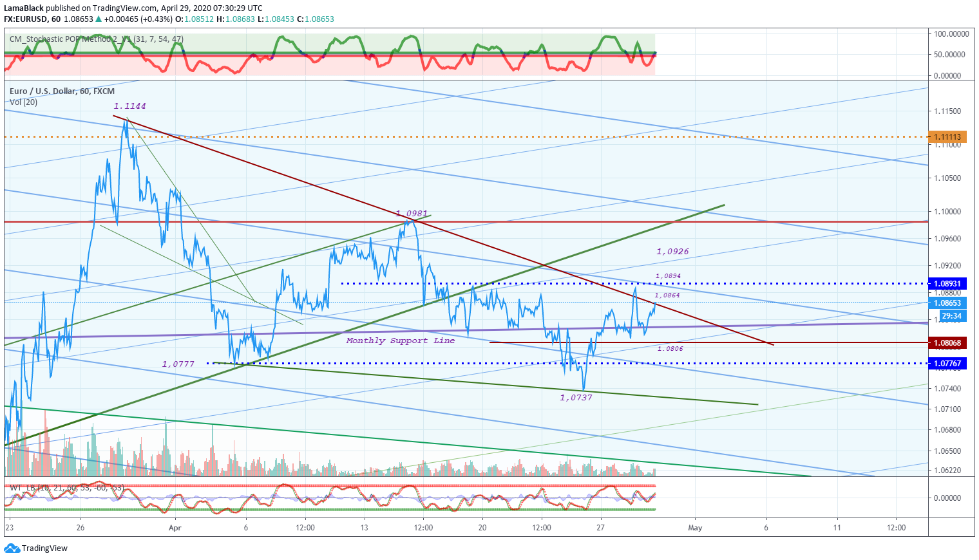Click the 1,0777 price annotation
This screenshot has width=979, height=560.
(178, 364)
